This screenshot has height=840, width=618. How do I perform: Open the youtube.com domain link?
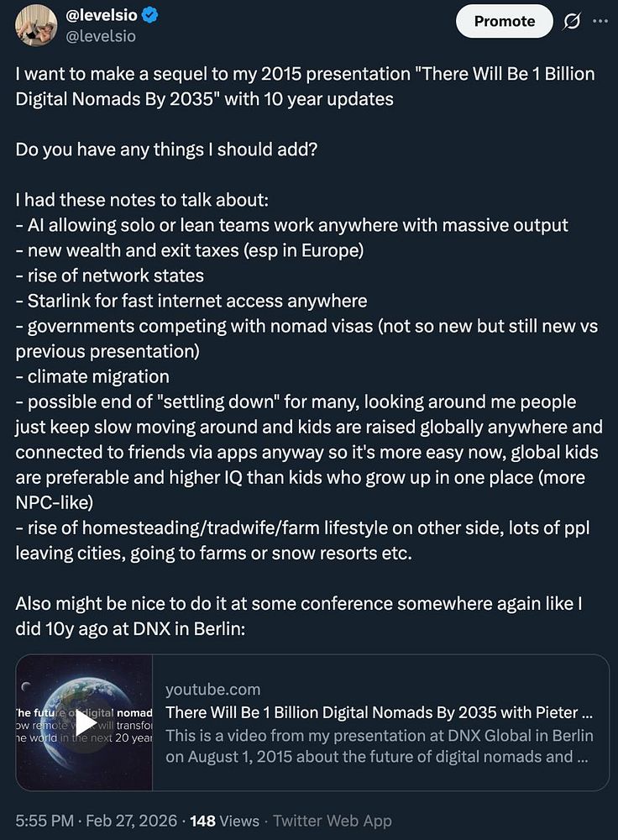click(x=212, y=690)
